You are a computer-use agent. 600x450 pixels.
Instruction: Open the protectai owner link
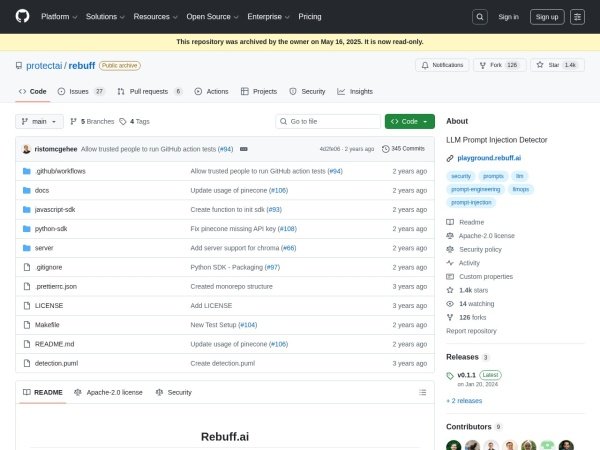(x=44, y=66)
